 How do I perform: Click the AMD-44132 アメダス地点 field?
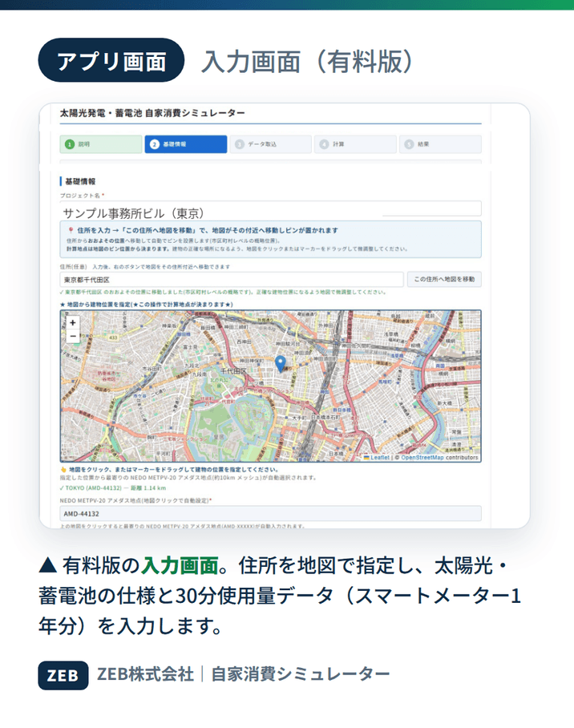click(270, 514)
